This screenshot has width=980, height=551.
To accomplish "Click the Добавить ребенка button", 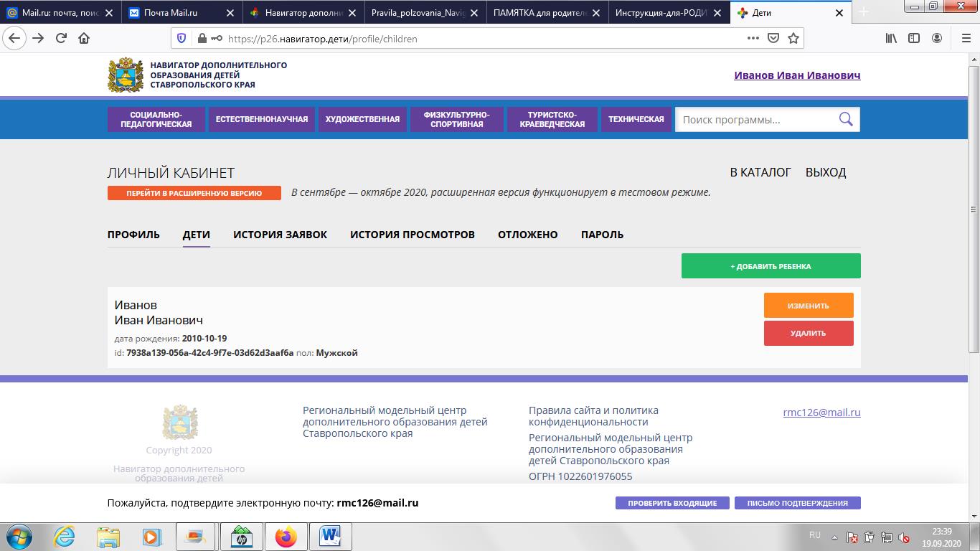I will 771,265.
